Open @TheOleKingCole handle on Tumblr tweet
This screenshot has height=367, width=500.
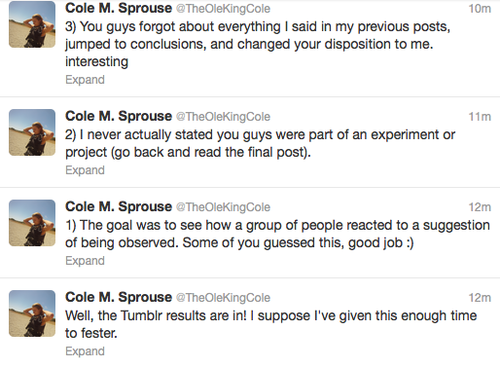223,298
